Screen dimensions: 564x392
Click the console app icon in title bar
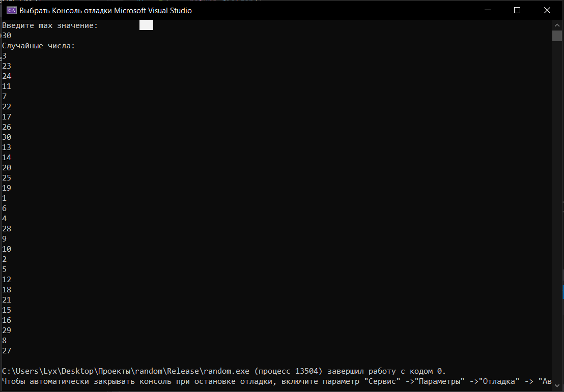click(12, 10)
